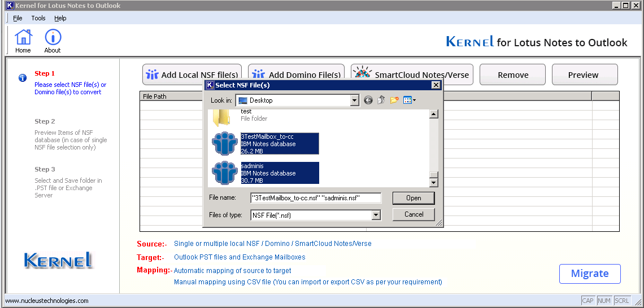Open the View menu icon in dialog
The width and height of the screenshot is (644, 308).
(x=410, y=100)
